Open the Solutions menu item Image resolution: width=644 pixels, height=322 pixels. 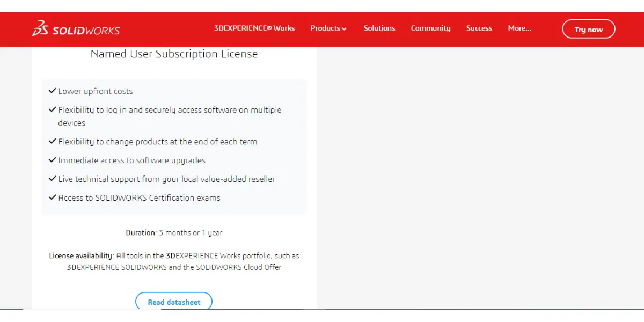(379, 28)
